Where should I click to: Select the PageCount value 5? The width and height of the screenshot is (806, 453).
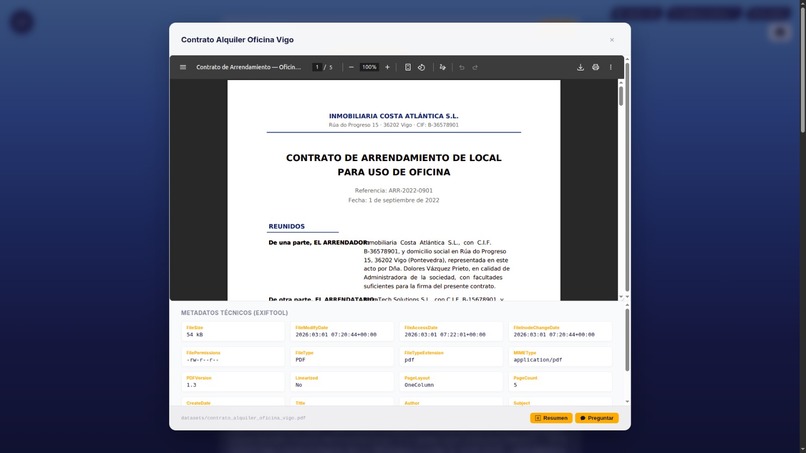(515, 385)
